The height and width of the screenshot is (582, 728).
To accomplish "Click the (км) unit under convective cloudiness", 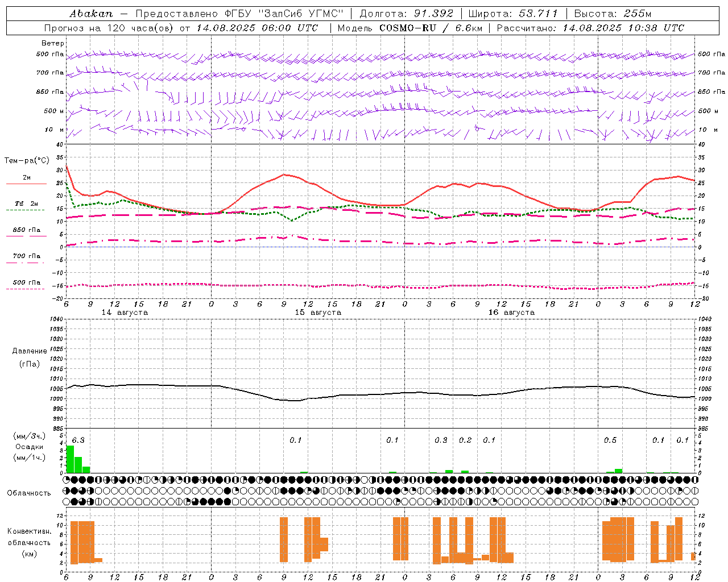I will [x=30, y=554].
